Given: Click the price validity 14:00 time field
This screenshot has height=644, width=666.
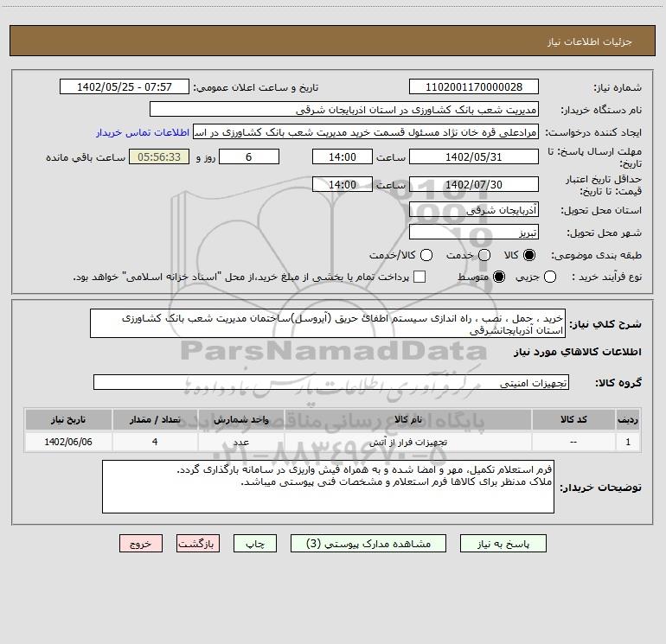Looking at the screenshot, I should [343, 184].
